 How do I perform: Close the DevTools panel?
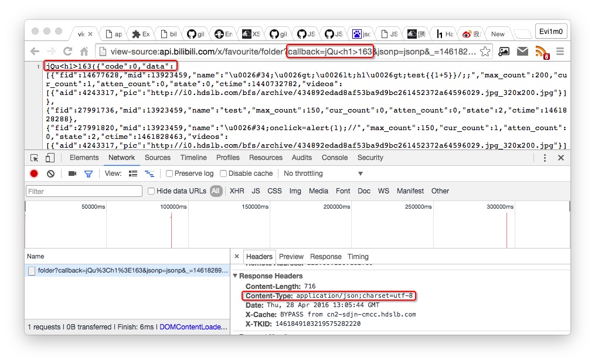561,158
